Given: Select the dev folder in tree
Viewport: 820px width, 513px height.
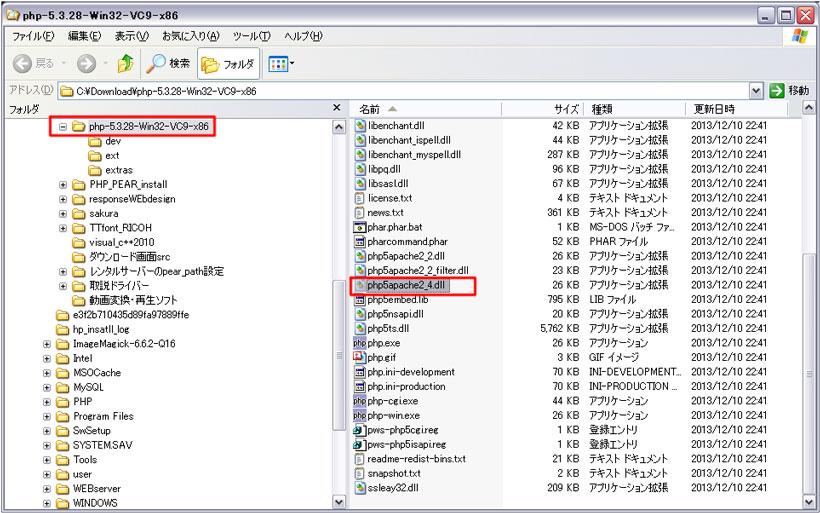Looking at the screenshot, I should point(105,141).
